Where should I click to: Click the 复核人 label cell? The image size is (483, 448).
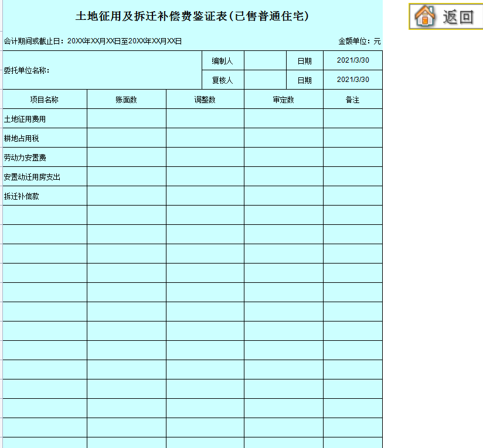pyautogui.click(x=222, y=80)
